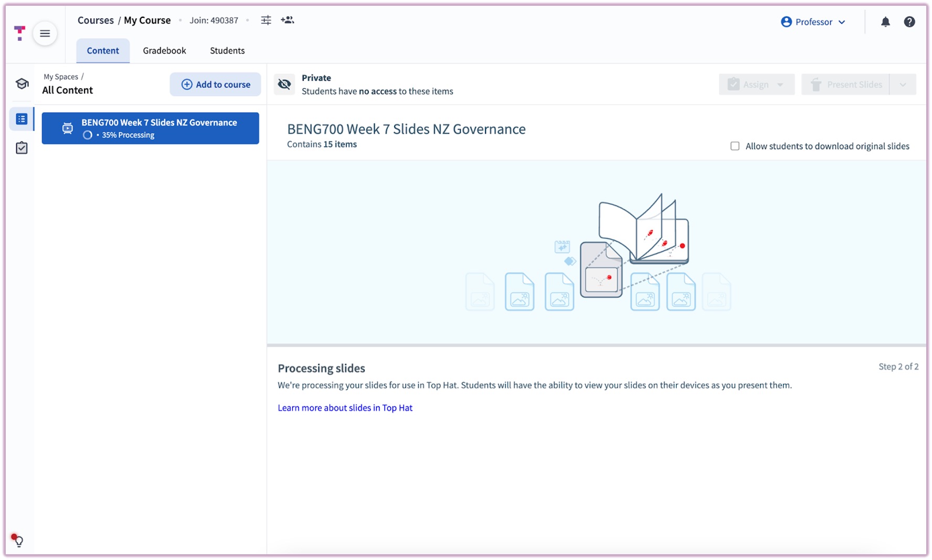Open course settings sliders icon
The width and height of the screenshot is (932, 560).
pos(266,20)
